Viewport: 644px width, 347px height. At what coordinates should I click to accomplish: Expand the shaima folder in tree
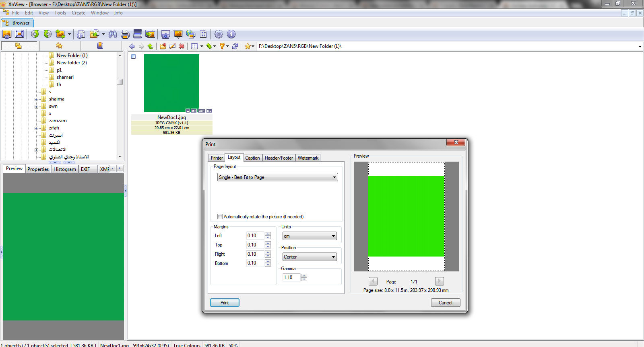pyautogui.click(x=37, y=99)
